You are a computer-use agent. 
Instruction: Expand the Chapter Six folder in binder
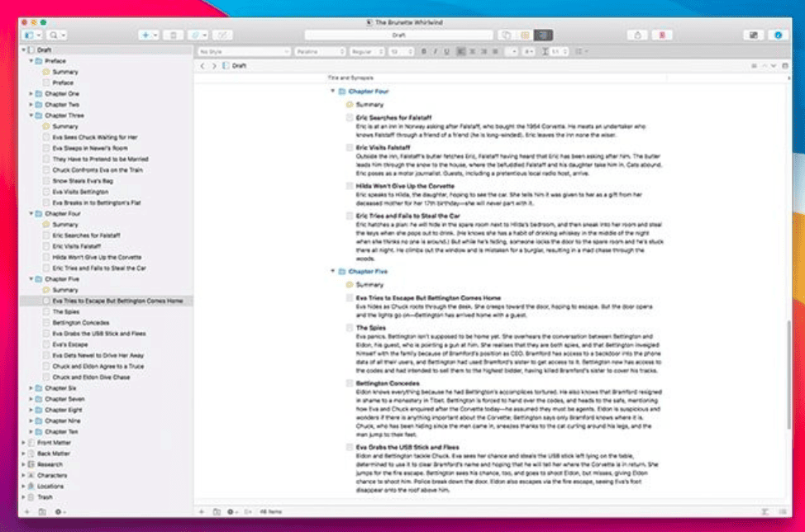coord(31,387)
